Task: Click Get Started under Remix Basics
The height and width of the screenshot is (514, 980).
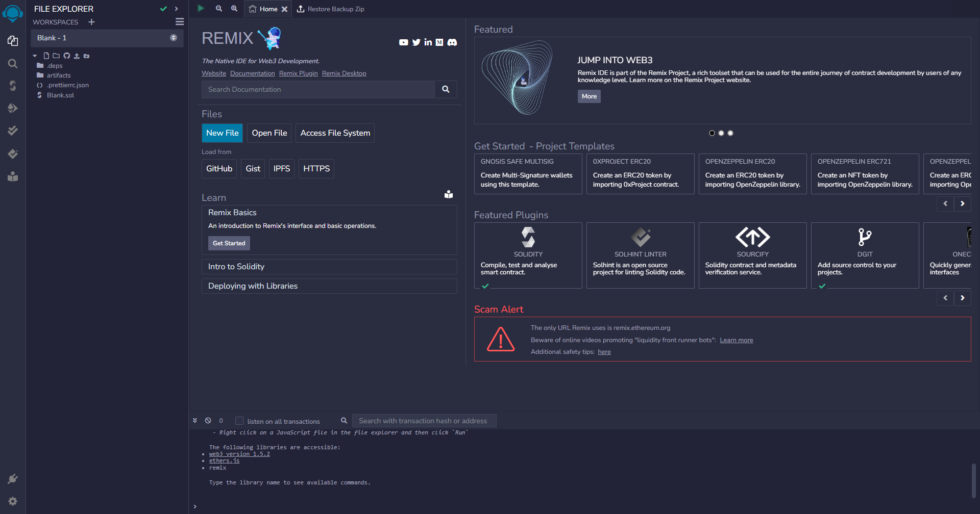Action: click(229, 243)
